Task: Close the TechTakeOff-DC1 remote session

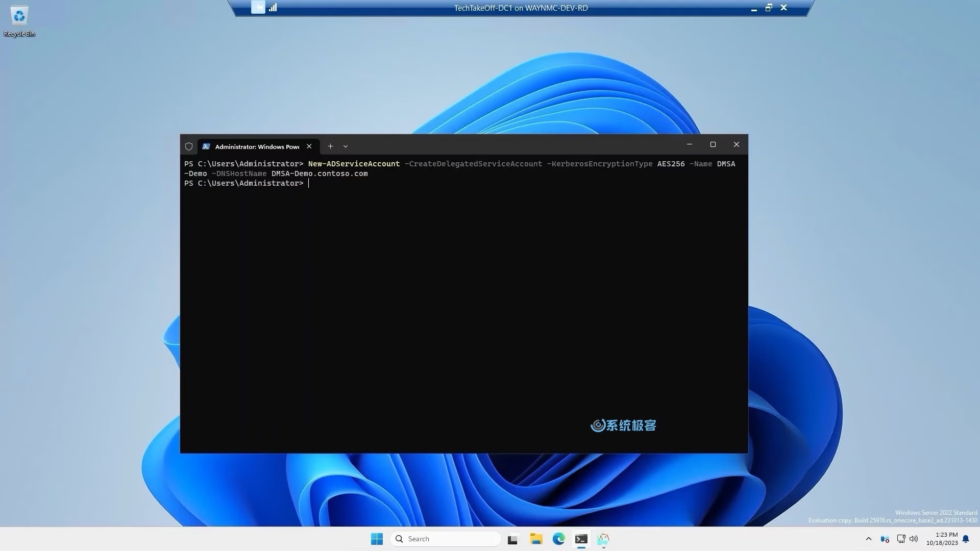Action: (x=784, y=8)
